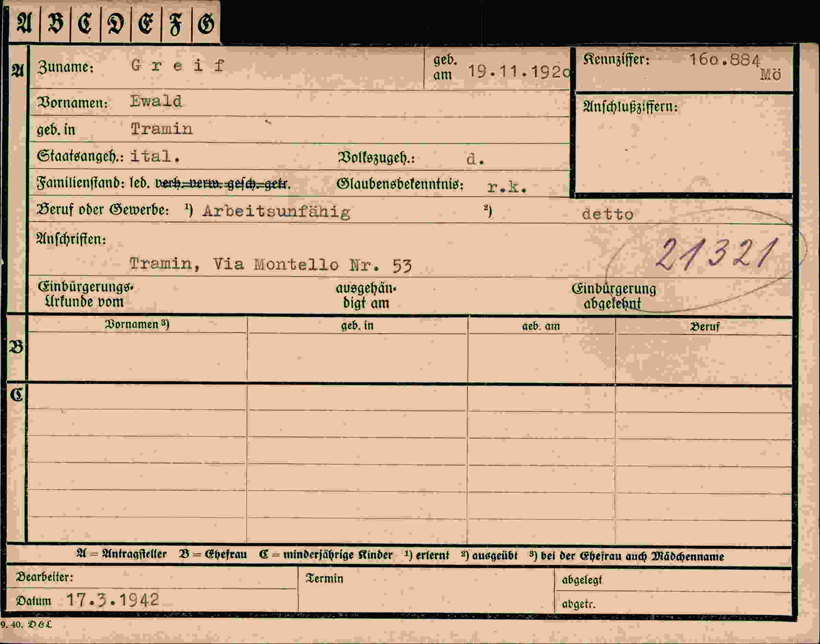The height and width of the screenshot is (644, 820).
Task: Click the date '17.3.1942'
Action: click(x=113, y=599)
